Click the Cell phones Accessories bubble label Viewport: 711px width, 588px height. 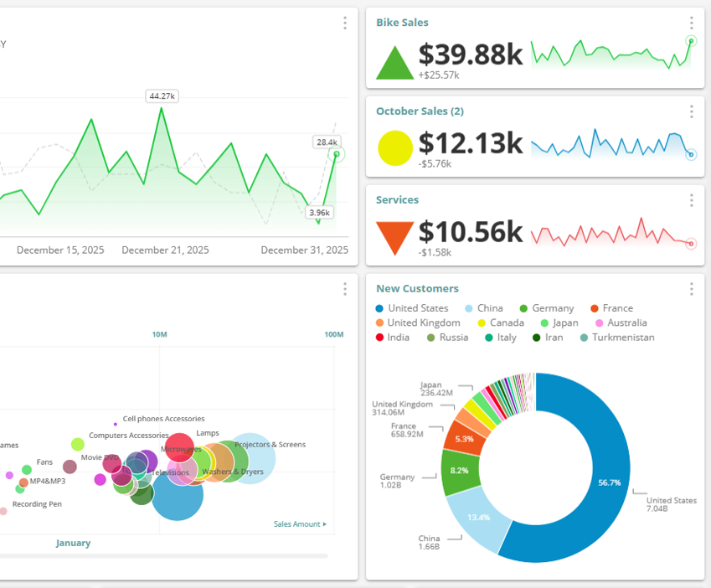point(163,419)
